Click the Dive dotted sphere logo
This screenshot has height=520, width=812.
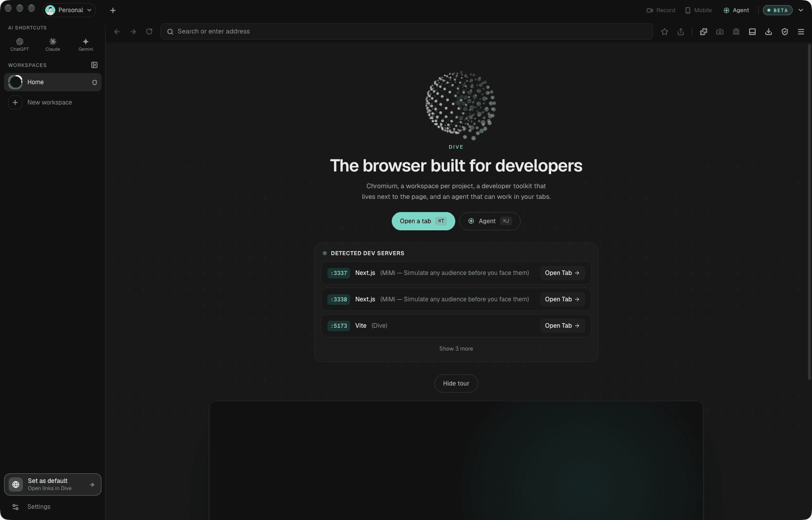coord(460,105)
